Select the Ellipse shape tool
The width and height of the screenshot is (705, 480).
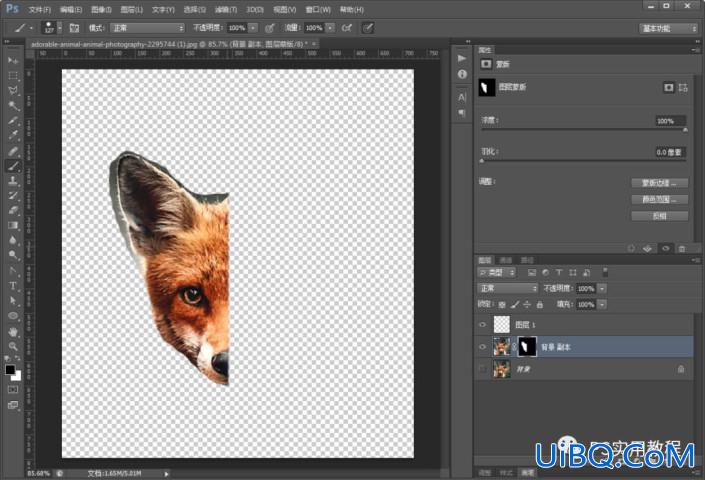13,316
